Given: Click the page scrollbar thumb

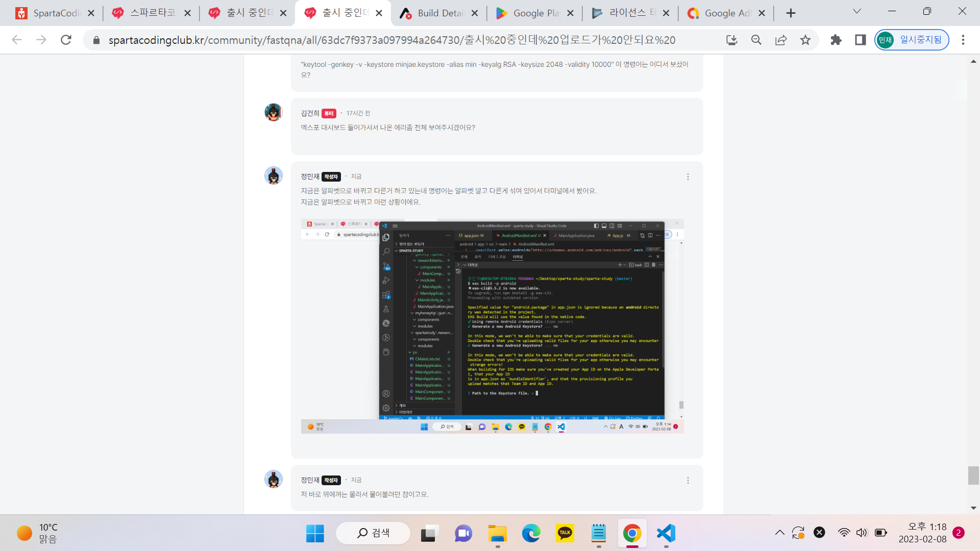Looking at the screenshot, I should pos(973,475).
